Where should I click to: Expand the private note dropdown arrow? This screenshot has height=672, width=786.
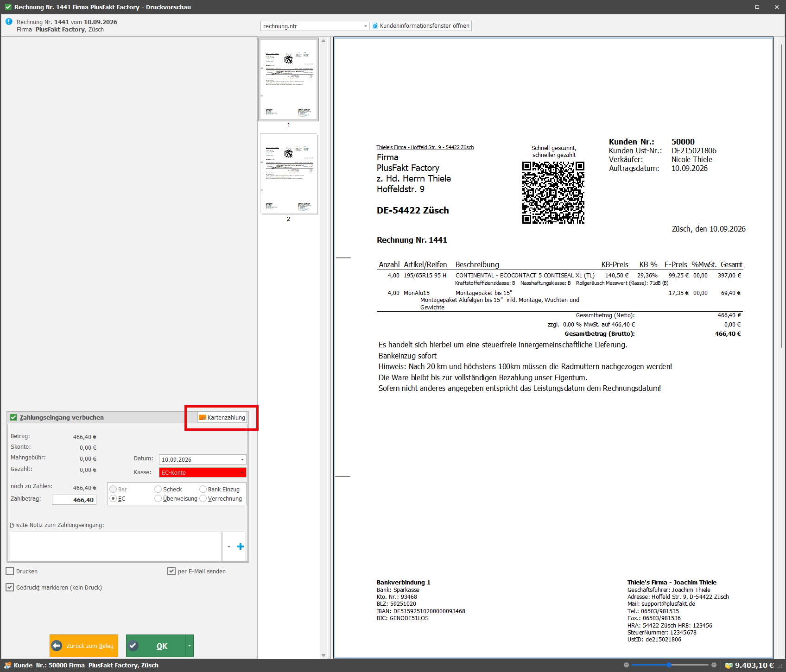click(229, 546)
